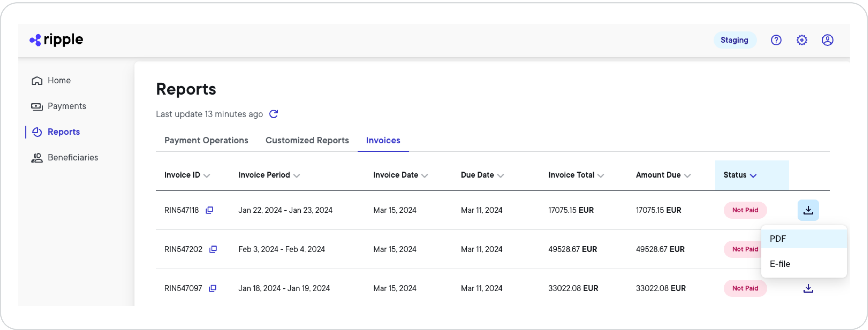This screenshot has width=868, height=330.
Task: Copy invoice ID RIN547202 using copy icon
Action: click(x=214, y=249)
